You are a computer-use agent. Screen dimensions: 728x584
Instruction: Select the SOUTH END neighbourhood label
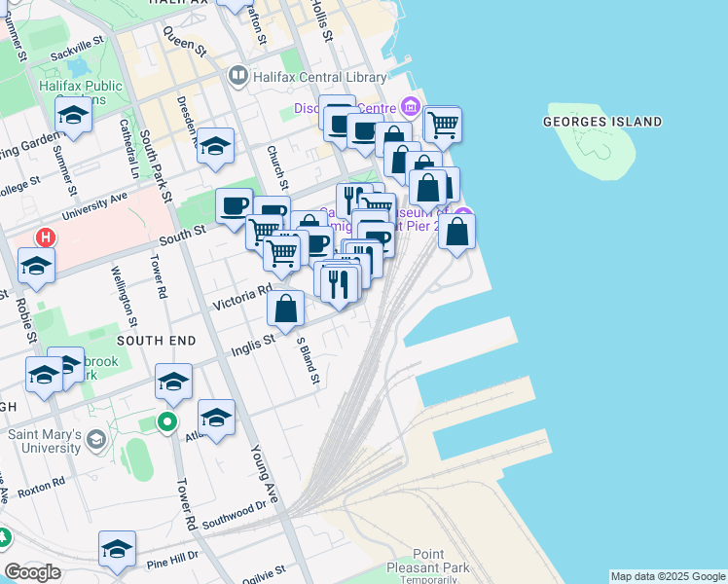point(157,341)
